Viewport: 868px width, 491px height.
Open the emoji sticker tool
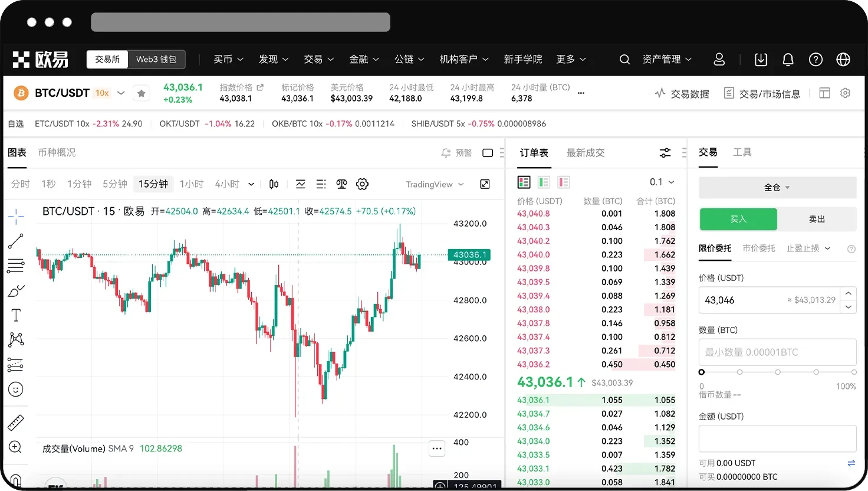(x=16, y=389)
